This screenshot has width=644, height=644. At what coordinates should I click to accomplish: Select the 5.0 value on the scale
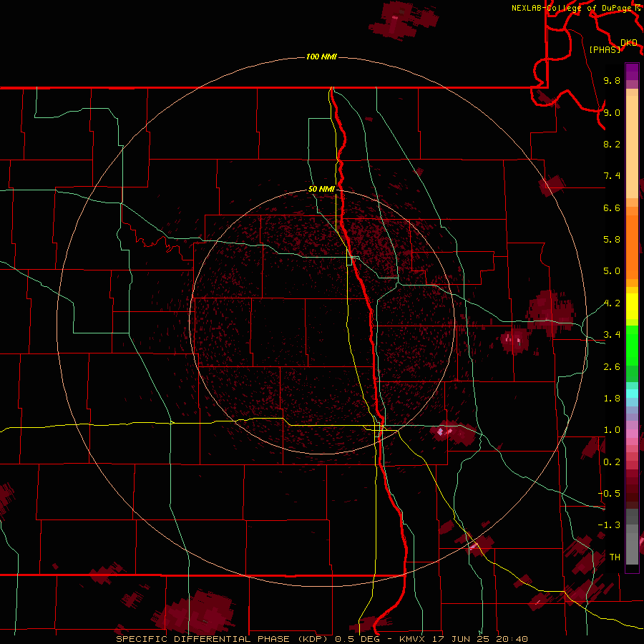pos(612,271)
